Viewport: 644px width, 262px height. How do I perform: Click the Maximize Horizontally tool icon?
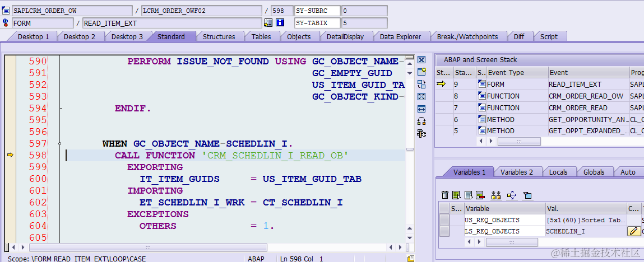(x=421, y=109)
